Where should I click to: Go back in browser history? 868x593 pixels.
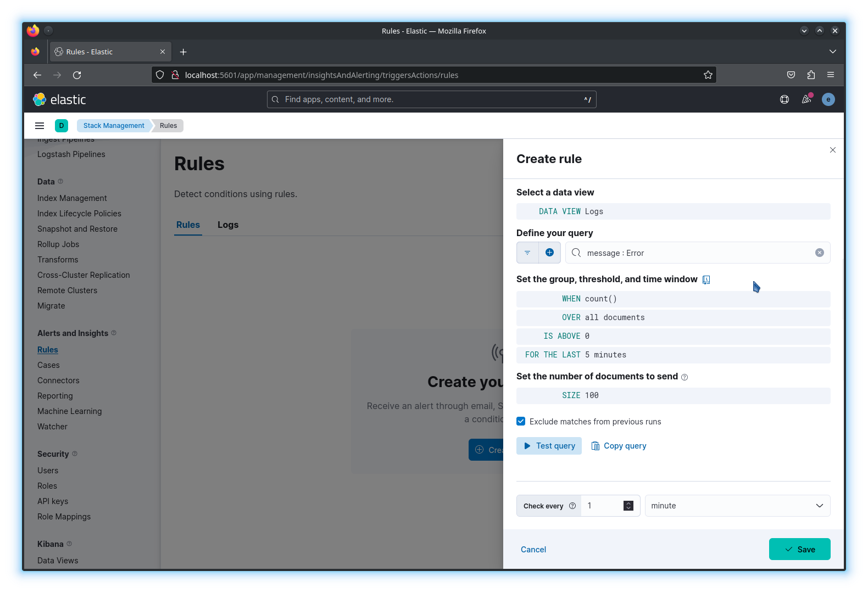click(37, 75)
